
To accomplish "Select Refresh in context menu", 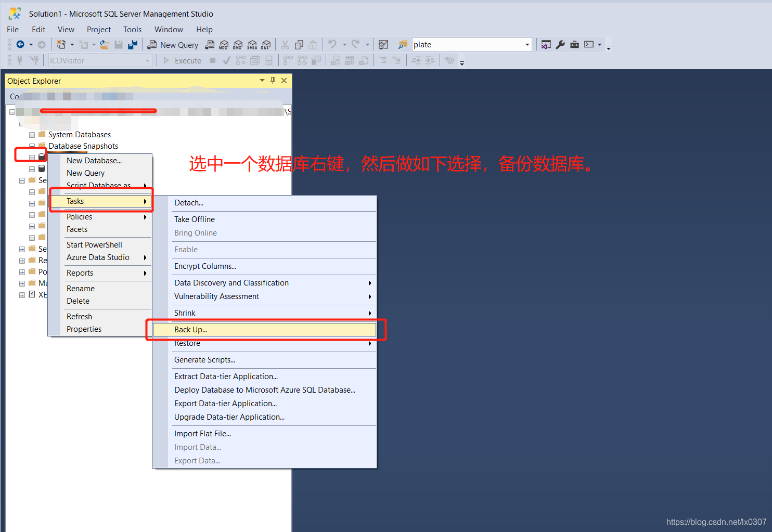I will coord(100,317).
